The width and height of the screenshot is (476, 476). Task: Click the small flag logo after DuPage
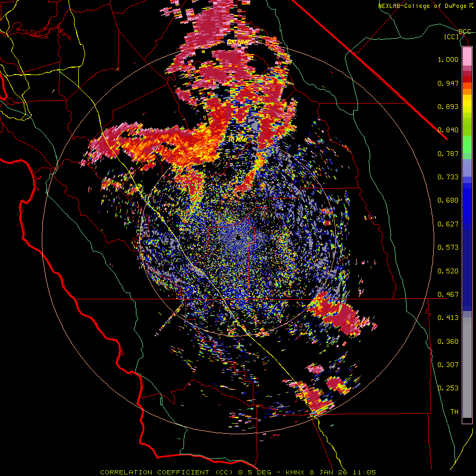click(x=471, y=6)
